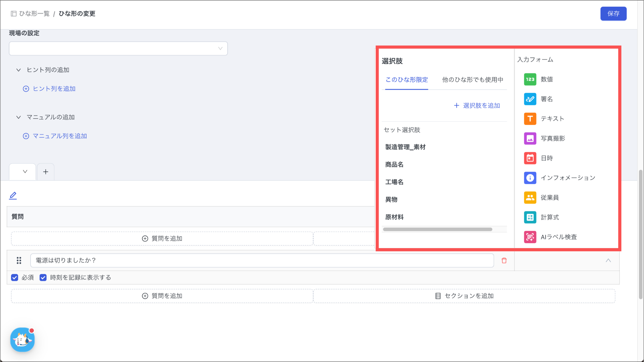
Task: Choose the 日時 date-time calendar icon
Action: 530,158
